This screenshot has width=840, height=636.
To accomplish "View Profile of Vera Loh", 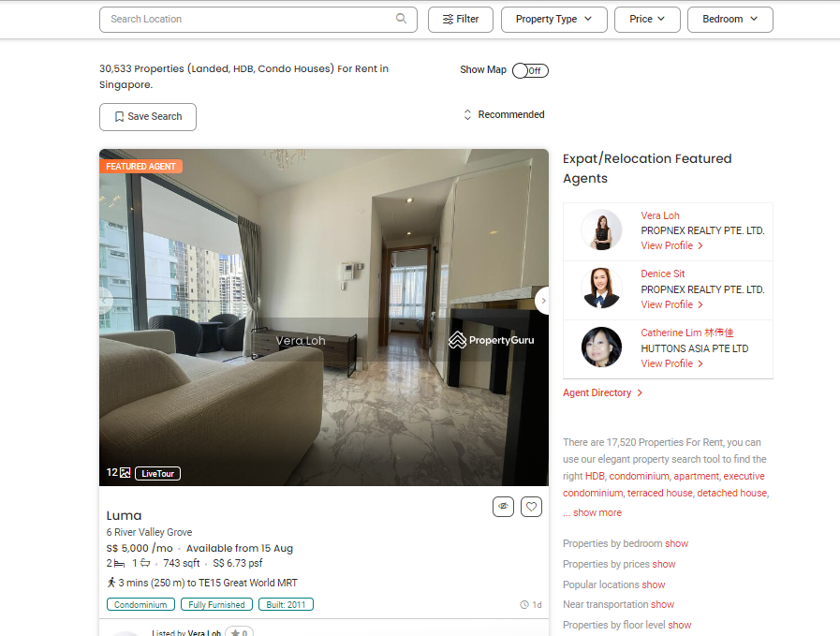I will [671, 245].
